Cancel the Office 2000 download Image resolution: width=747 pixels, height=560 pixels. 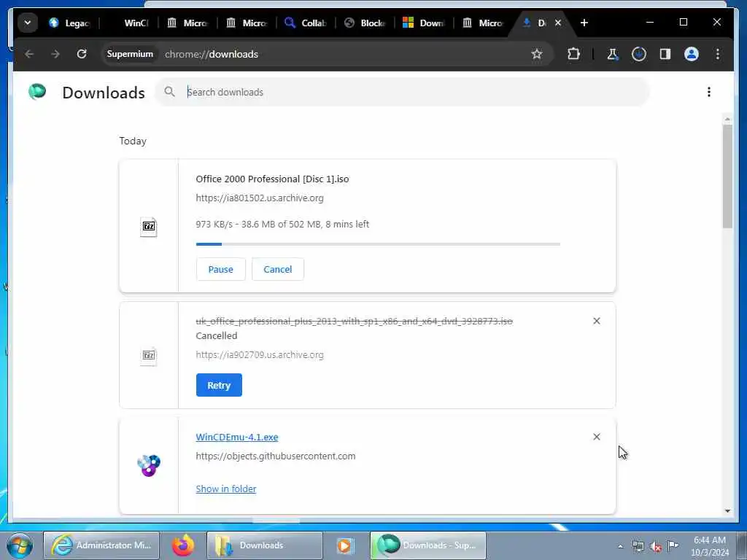[x=278, y=270]
